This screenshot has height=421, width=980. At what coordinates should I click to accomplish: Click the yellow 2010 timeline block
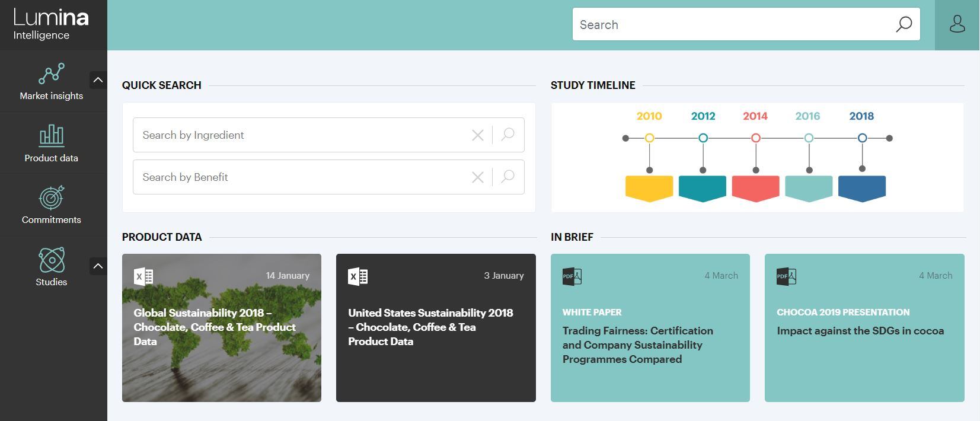[x=649, y=187]
